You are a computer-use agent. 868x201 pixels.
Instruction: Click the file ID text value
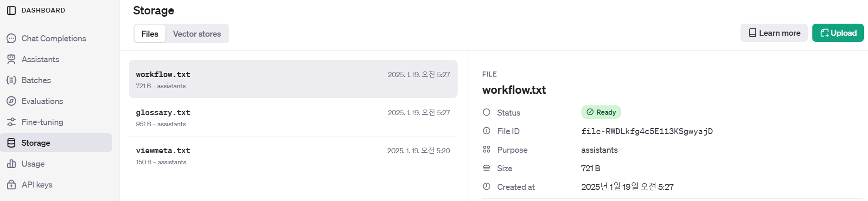click(x=647, y=131)
